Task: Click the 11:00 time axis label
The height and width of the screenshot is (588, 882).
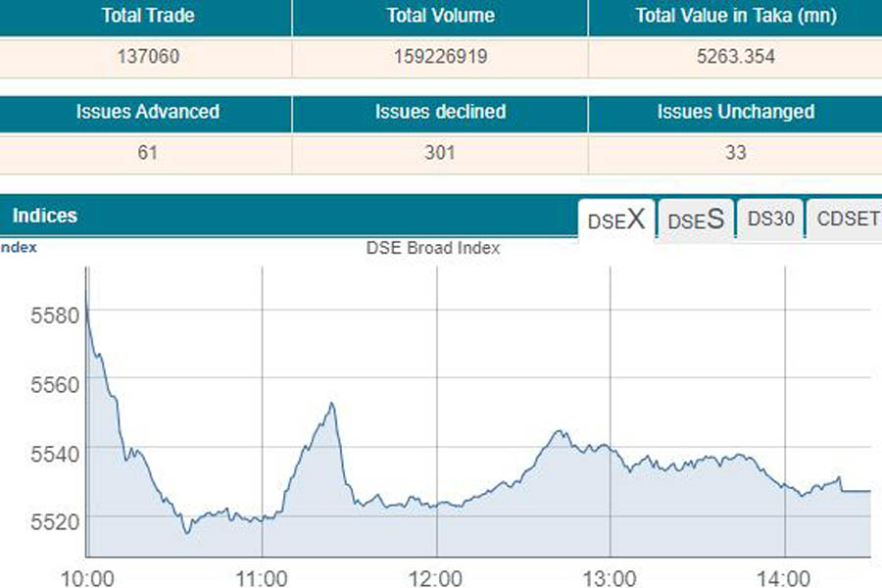Action: pyautogui.click(x=262, y=576)
